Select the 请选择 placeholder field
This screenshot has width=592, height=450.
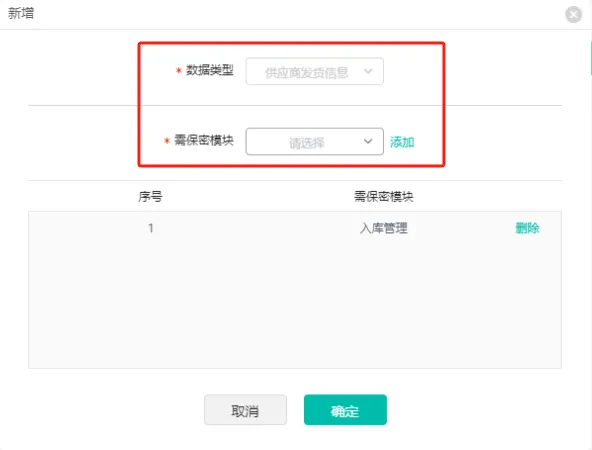pyautogui.click(x=314, y=142)
